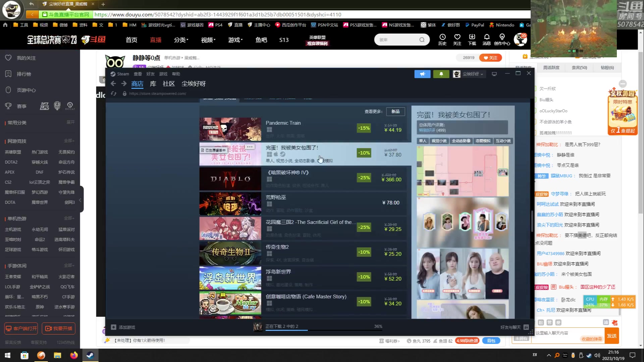Open Diablo IV game thumbnail in Steam list
This screenshot has height=362, width=644.
[x=230, y=179]
